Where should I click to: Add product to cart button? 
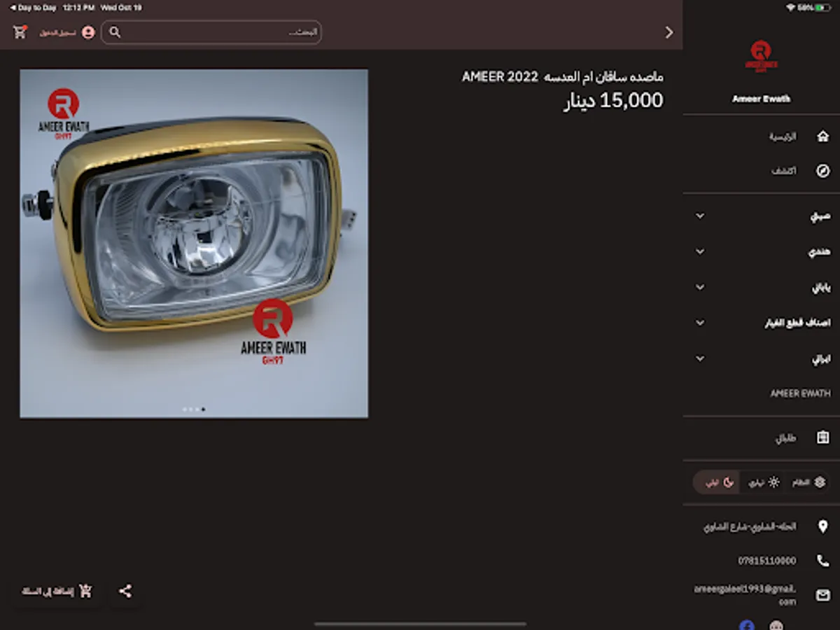(x=57, y=591)
